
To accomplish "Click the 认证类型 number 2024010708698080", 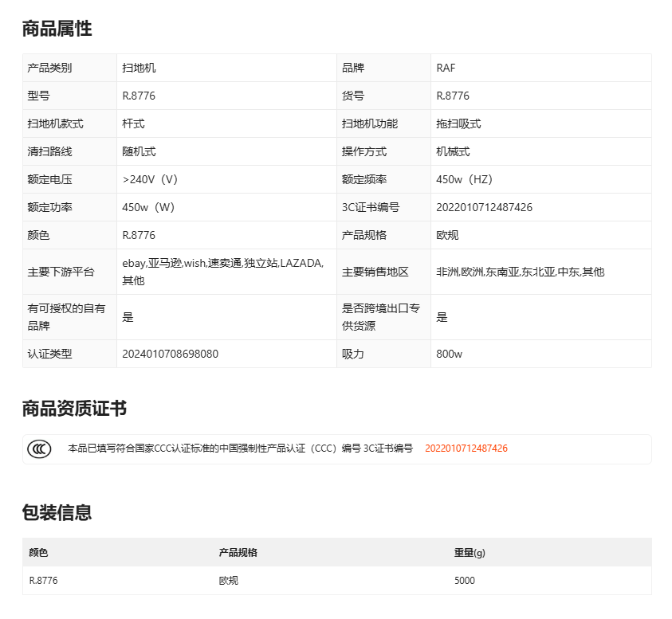I will 170,354.
